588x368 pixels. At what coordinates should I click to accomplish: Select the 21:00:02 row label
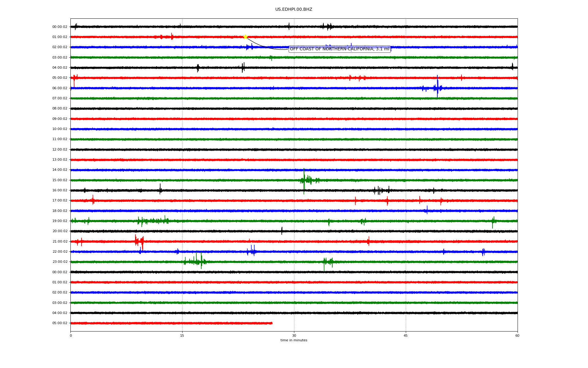(x=60, y=242)
